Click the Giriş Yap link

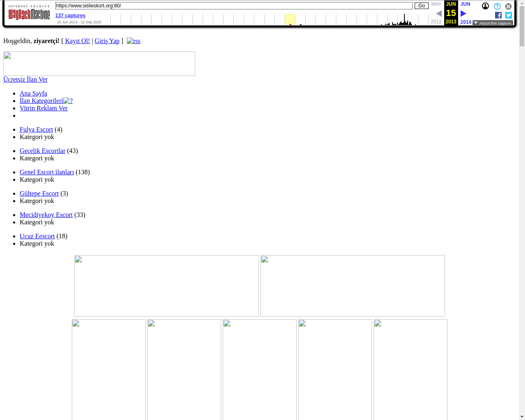pos(107,41)
